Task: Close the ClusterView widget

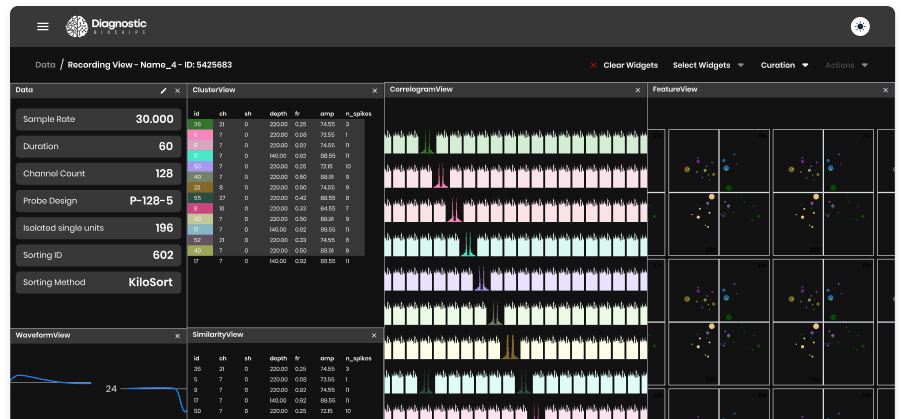Action: (374, 91)
